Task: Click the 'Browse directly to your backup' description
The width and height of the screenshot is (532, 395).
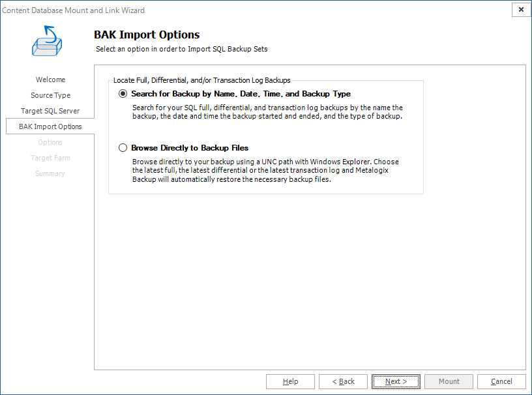Action: coord(265,170)
